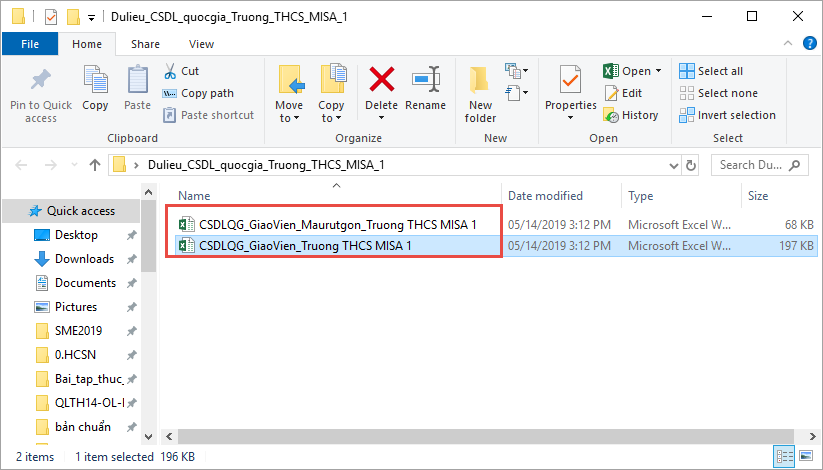This screenshot has width=823, height=470.
Task: Open Recent locations dropdown
Action: pos(74,165)
